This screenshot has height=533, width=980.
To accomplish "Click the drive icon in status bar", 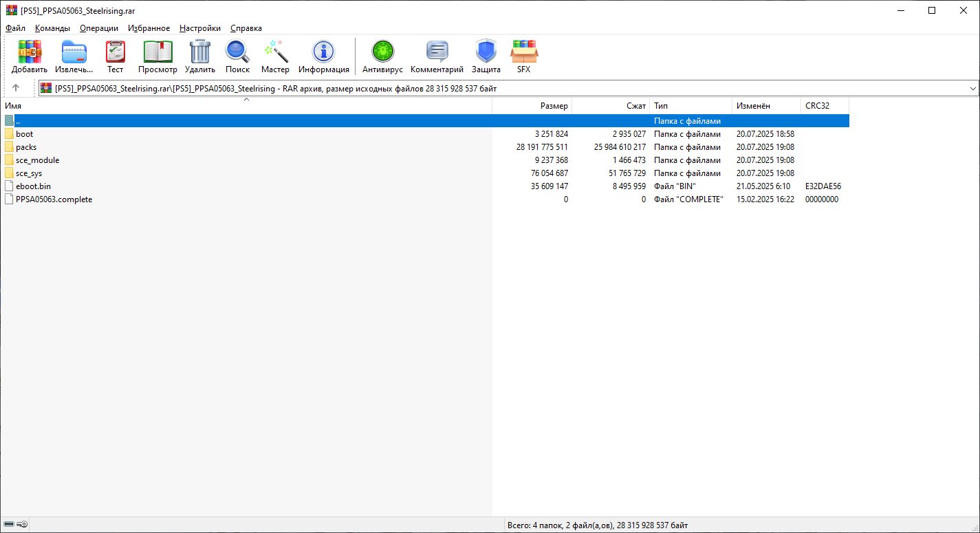I will point(9,525).
